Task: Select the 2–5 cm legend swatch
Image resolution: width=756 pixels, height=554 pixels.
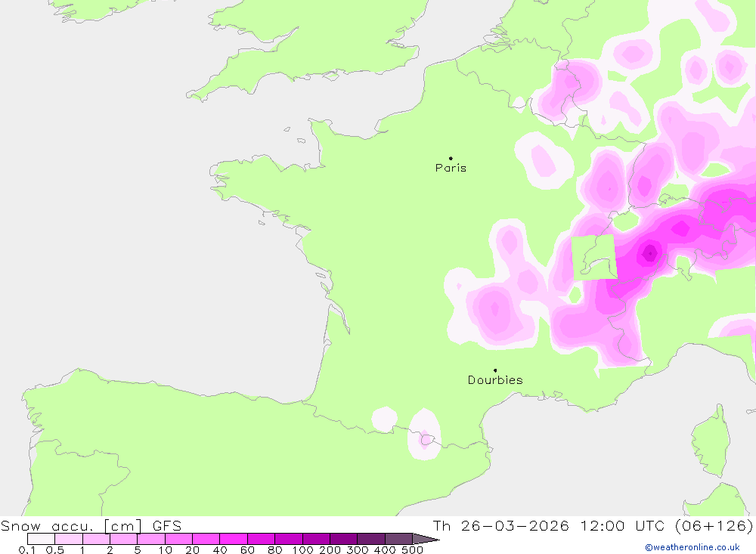Action: [124, 539]
